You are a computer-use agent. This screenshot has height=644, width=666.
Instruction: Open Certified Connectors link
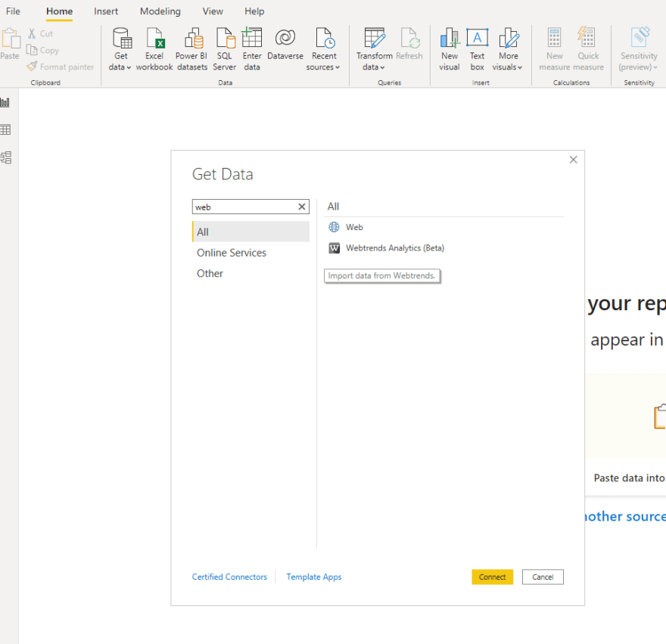point(229,577)
